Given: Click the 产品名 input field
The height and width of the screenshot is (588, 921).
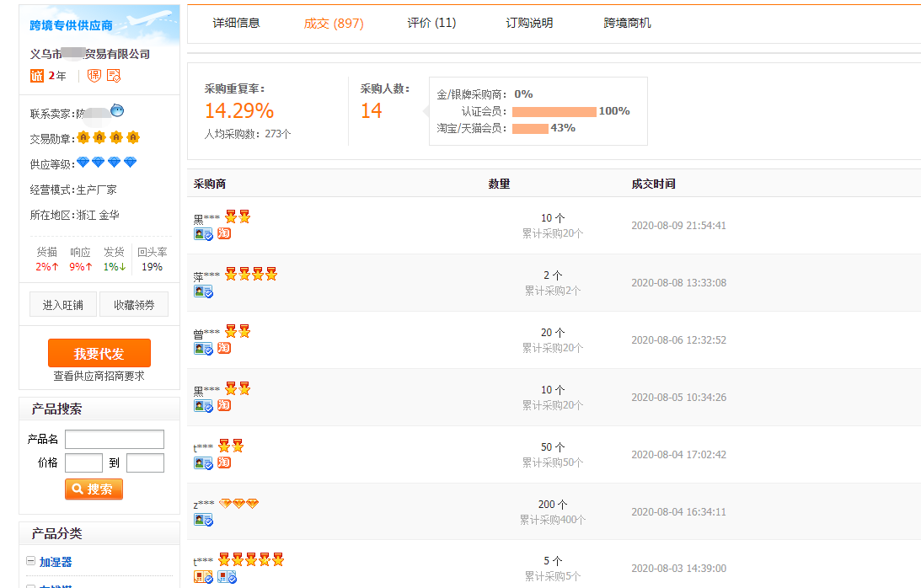Looking at the screenshot, I should 114,439.
